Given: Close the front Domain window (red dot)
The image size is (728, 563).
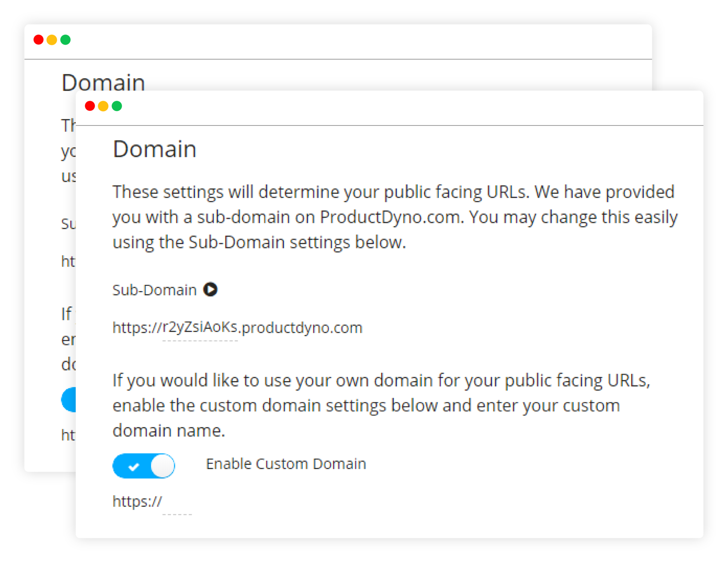Looking at the screenshot, I should tap(90, 106).
